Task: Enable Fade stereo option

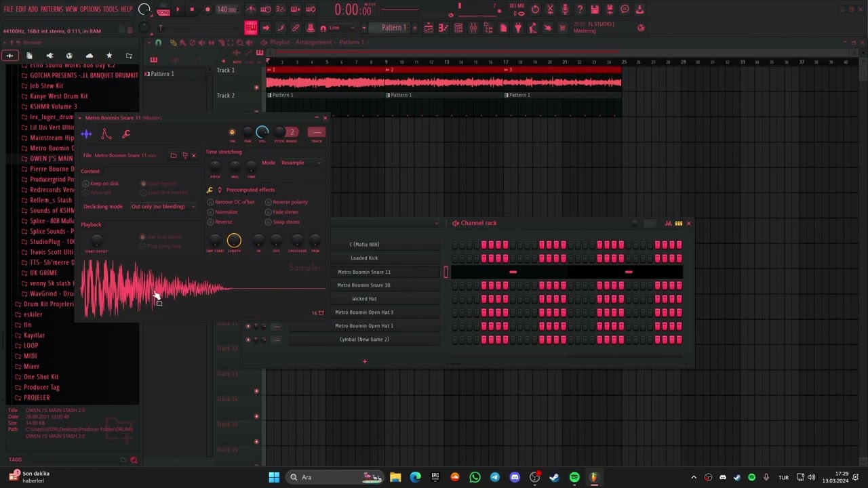Action: (x=281, y=212)
